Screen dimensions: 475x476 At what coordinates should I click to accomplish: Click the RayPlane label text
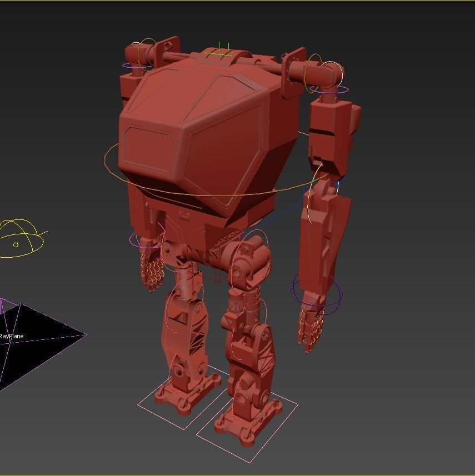tap(12, 336)
